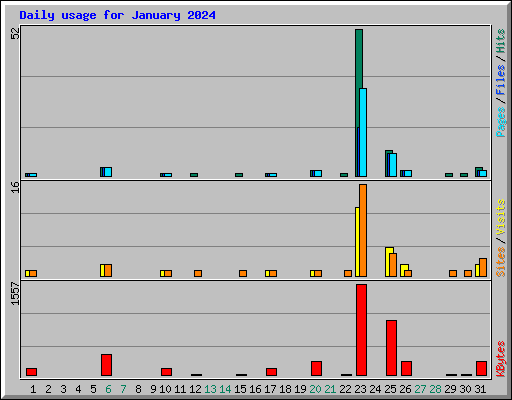Click green weekend day label '14'
Viewport: 512px width, 400px height.
pyautogui.click(x=225, y=389)
